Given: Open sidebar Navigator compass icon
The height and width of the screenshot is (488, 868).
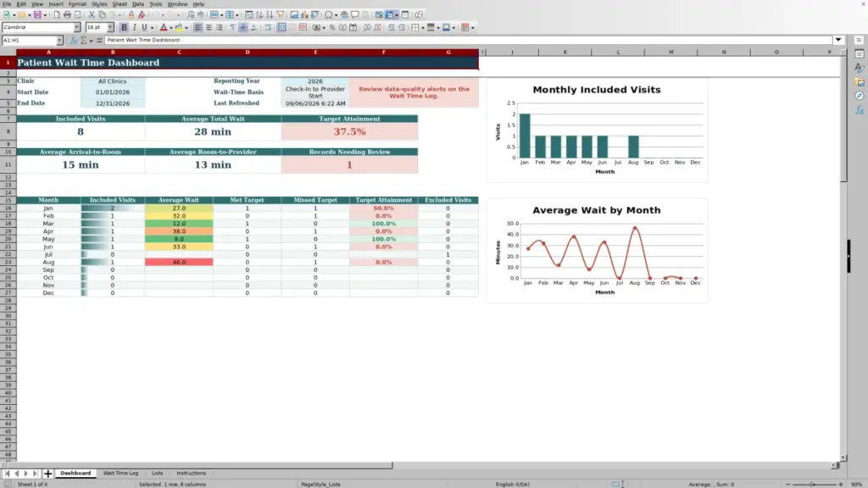Looking at the screenshot, I should 860,96.
